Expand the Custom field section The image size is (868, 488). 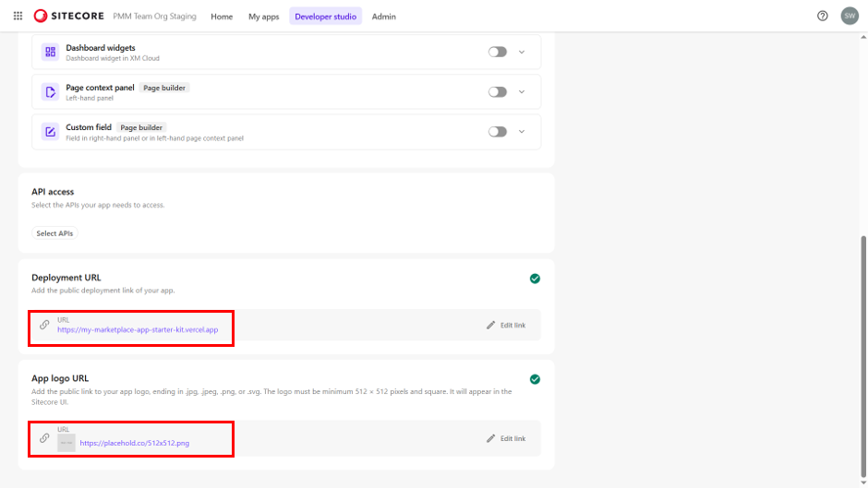pos(522,132)
